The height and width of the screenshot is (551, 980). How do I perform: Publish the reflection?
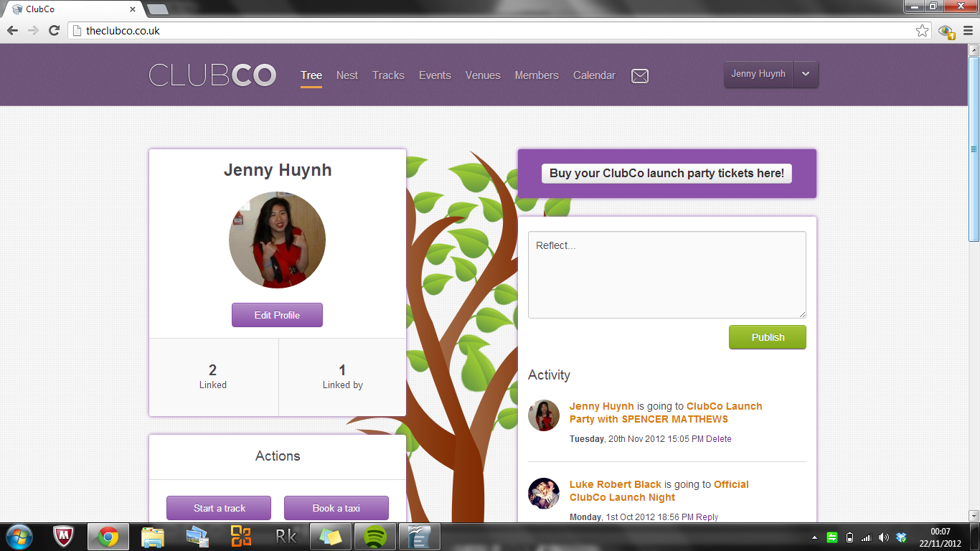click(768, 337)
